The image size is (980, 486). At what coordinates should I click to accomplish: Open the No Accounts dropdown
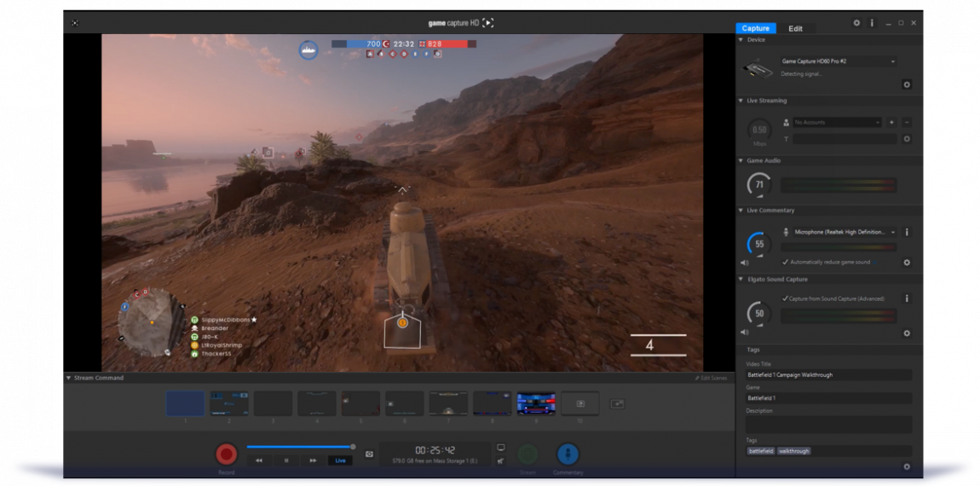point(837,123)
